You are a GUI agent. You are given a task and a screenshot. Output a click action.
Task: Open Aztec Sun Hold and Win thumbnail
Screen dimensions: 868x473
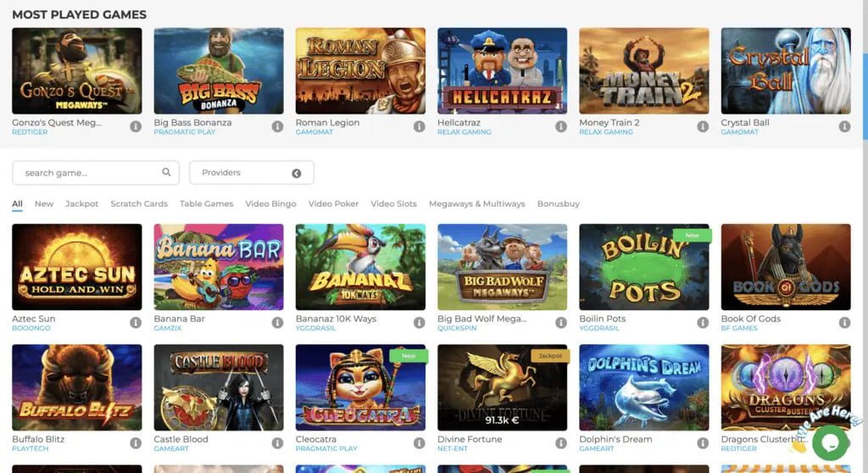tap(77, 267)
